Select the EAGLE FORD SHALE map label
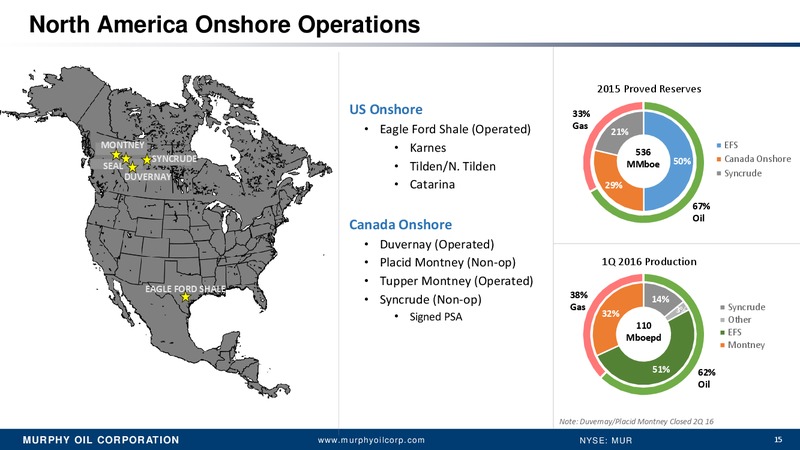Screen dimensions: 800x450 185,289
